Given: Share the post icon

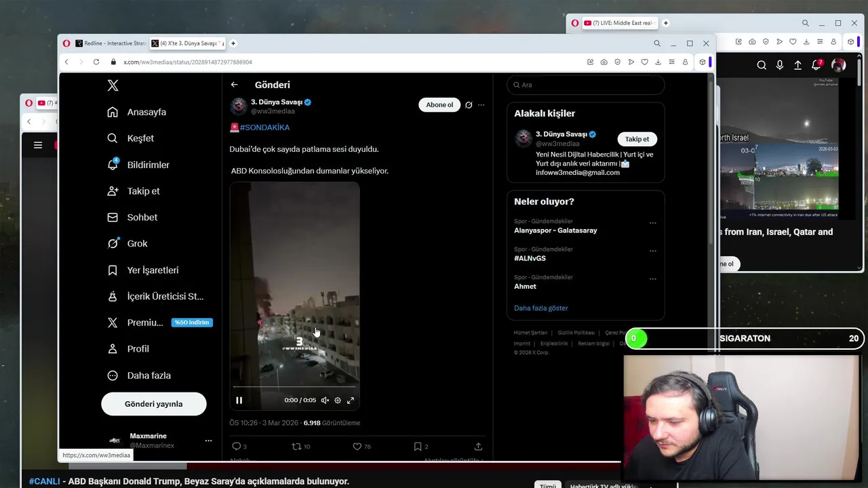Looking at the screenshot, I should click(478, 446).
